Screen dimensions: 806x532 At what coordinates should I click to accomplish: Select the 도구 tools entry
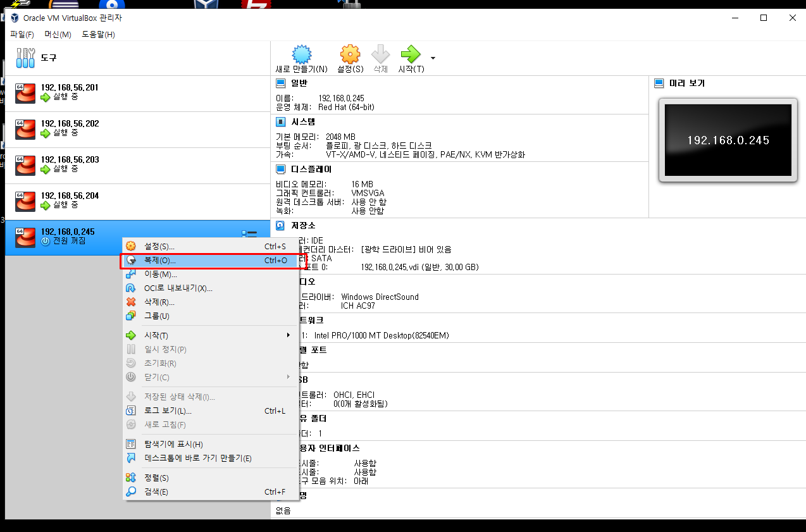pos(137,58)
